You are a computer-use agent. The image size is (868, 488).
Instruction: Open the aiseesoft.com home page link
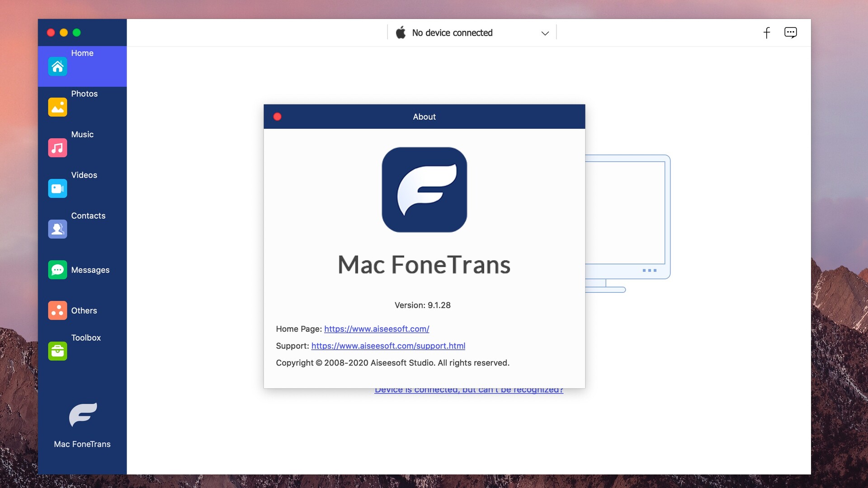pos(377,329)
